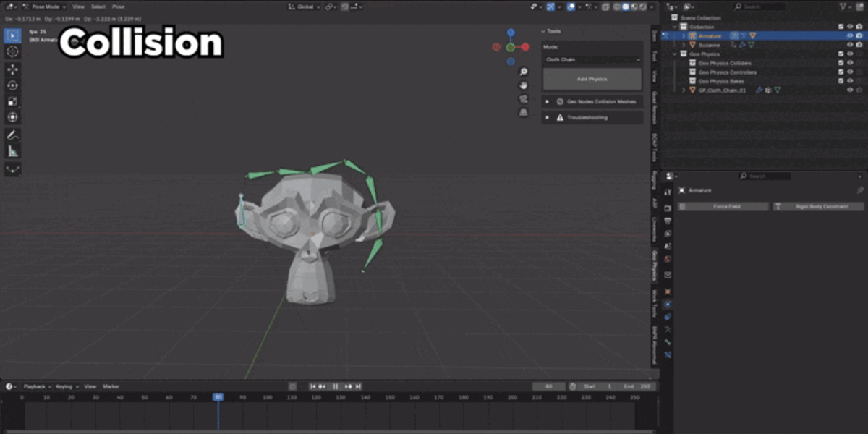Select the Select Box tool

[x=13, y=35]
